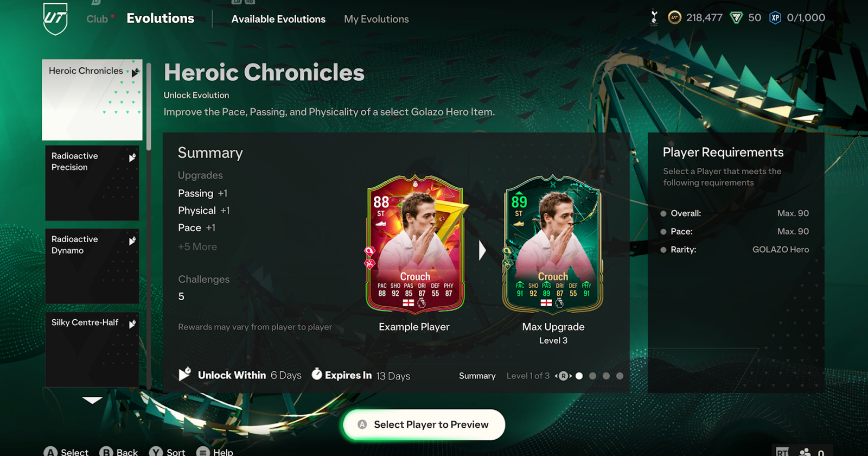Image resolution: width=868 pixels, height=456 pixels.
Task: Click the green FC points icon
Action: (x=736, y=18)
